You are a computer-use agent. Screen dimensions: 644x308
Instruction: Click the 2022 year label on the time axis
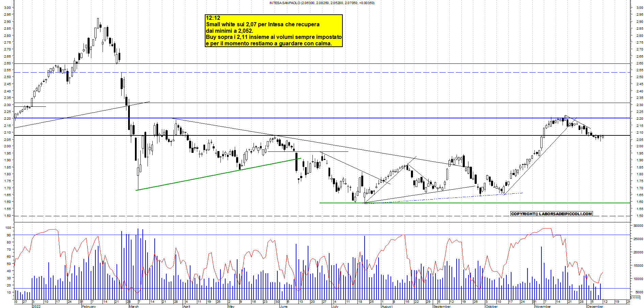(x=36, y=306)
